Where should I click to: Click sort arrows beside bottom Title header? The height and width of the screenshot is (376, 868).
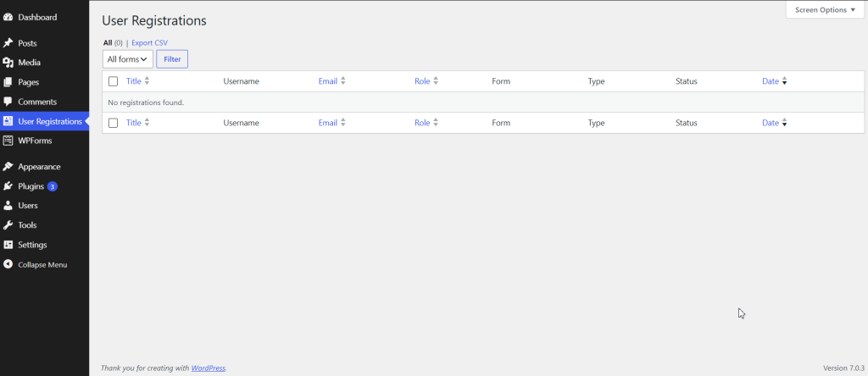[147, 123]
